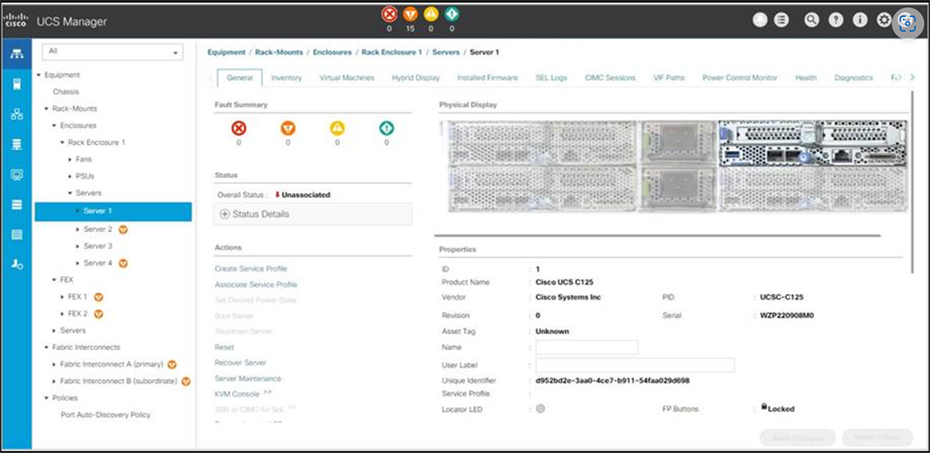Click major fault icon in Fault Summary
This screenshot has height=453, width=930.
(x=288, y=128)
